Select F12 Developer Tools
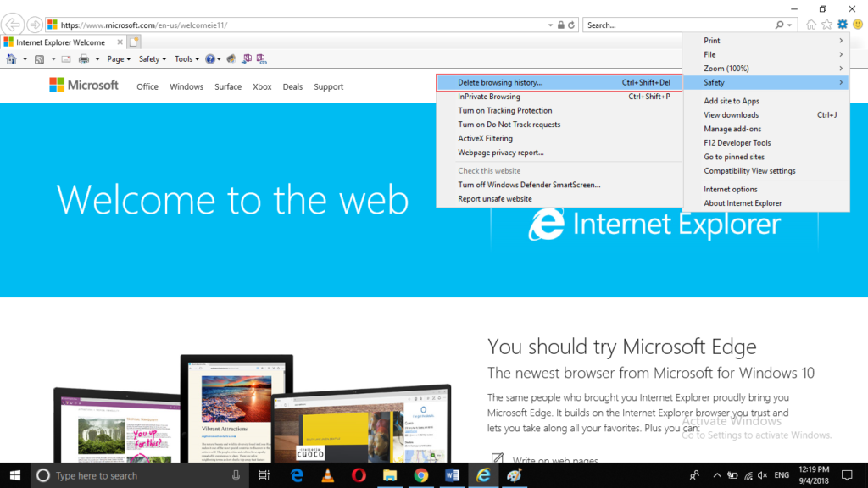This screenshot has height=488, width=868. pos(766,142)
